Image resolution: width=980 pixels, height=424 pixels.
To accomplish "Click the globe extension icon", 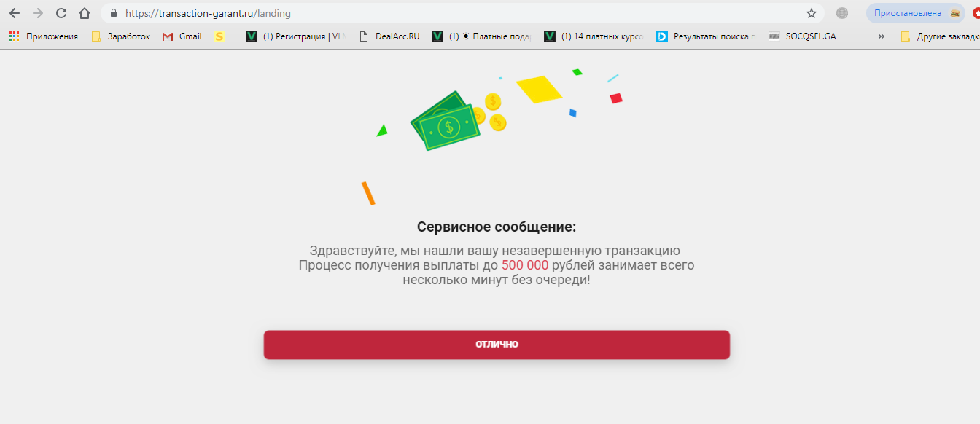I will coord(842,13).
